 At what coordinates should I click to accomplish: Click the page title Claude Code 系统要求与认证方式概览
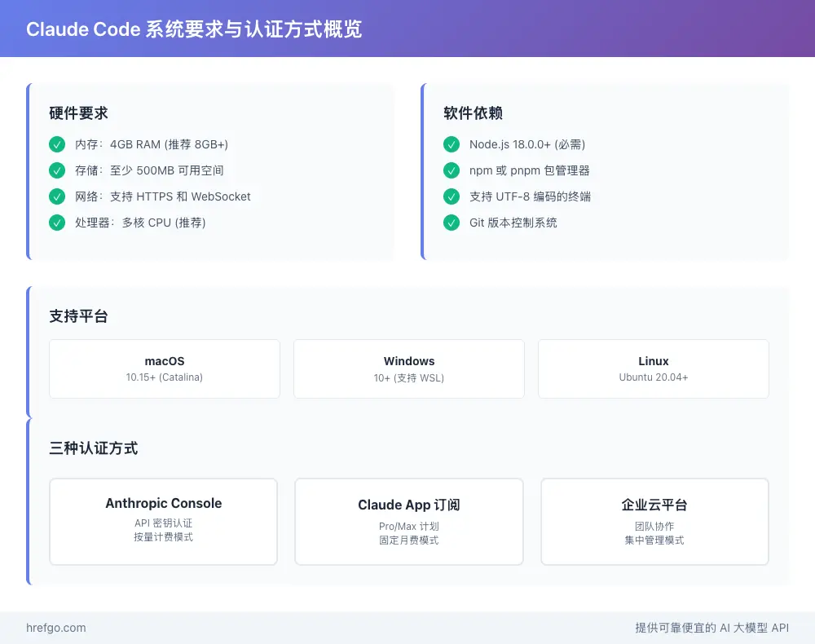click(194, 29)
